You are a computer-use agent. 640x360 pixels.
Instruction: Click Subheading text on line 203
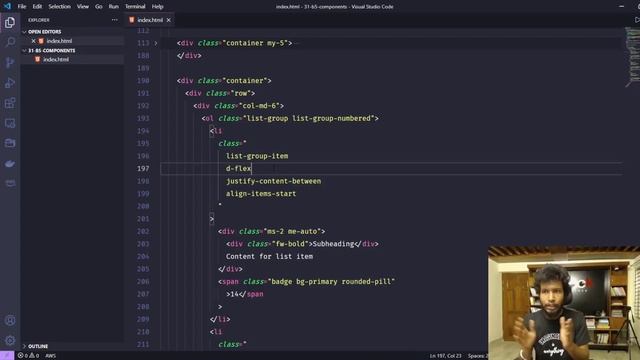pyautogui.click(x=333, y=244)
